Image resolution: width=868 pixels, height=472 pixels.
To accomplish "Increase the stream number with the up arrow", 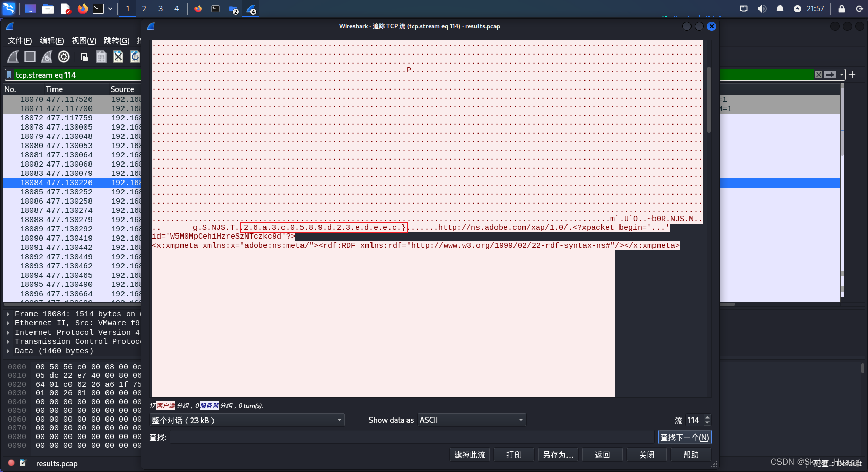I will tap(707, 417).
